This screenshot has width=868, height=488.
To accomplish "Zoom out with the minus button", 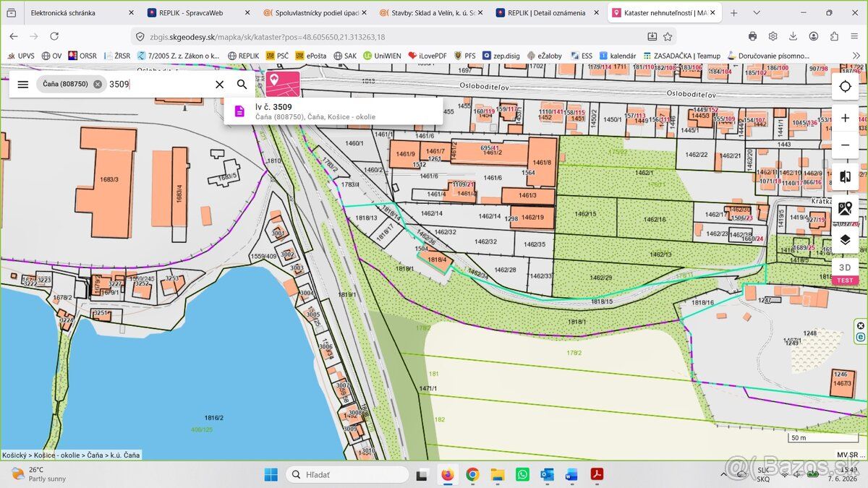I will click(845, 145).
